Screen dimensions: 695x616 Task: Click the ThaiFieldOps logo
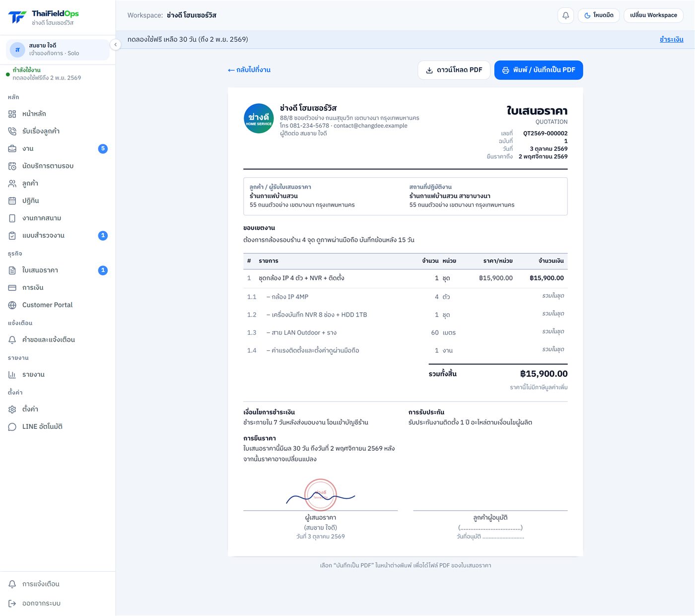44,18
